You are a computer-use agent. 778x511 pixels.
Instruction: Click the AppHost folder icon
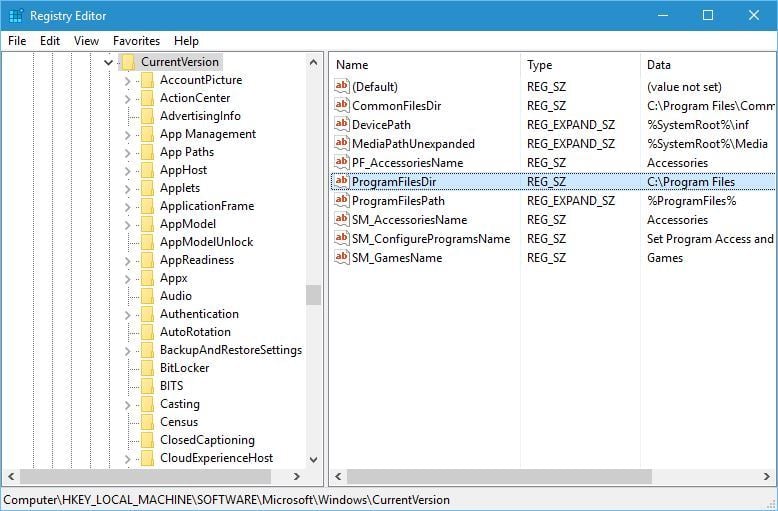(x=147, y=170)
